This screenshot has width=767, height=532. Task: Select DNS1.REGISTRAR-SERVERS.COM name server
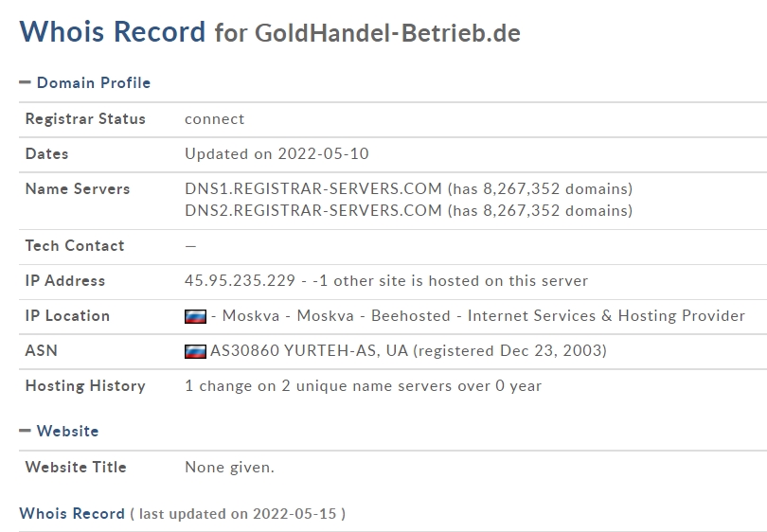[x=313, y=188]
